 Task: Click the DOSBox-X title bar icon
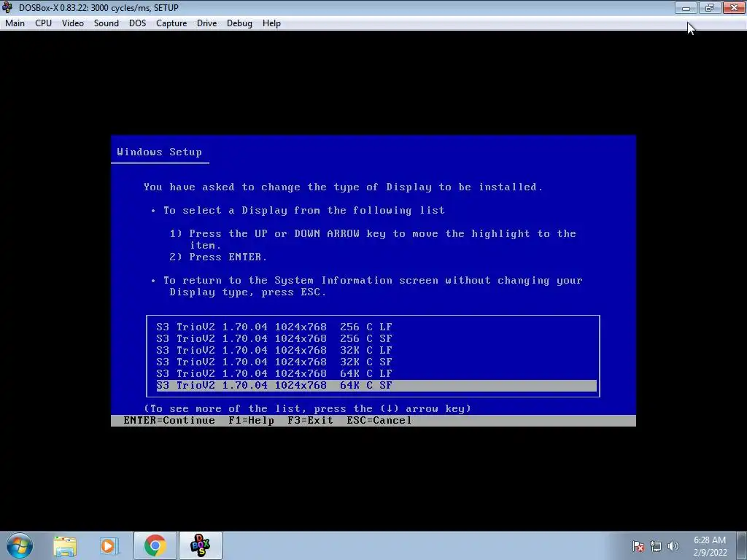click(x=7, y=7)
